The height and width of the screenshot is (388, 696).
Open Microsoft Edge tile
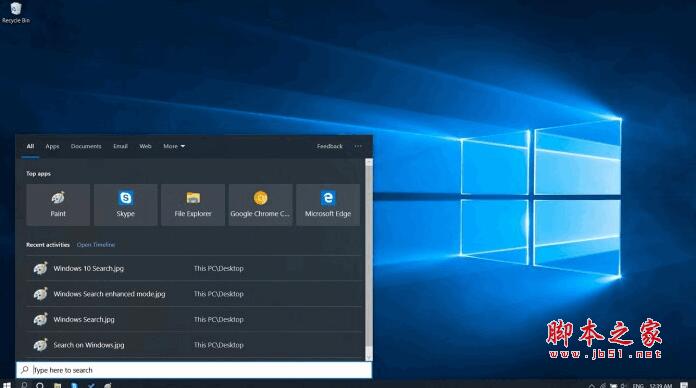[x=328, y=205]
